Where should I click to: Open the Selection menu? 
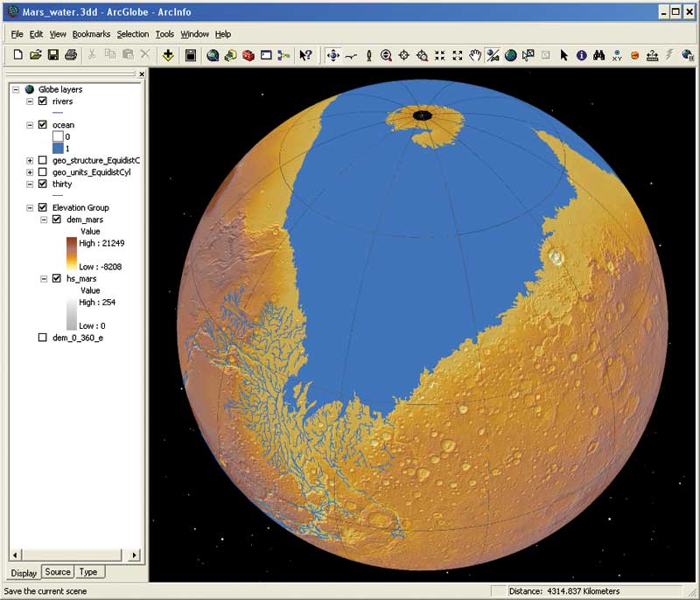pos(133,34)
